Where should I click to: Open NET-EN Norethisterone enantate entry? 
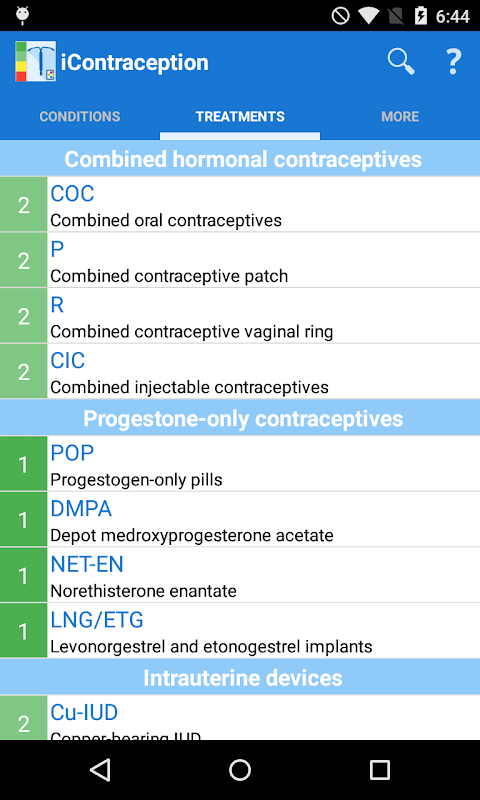[x=240, y=575]
